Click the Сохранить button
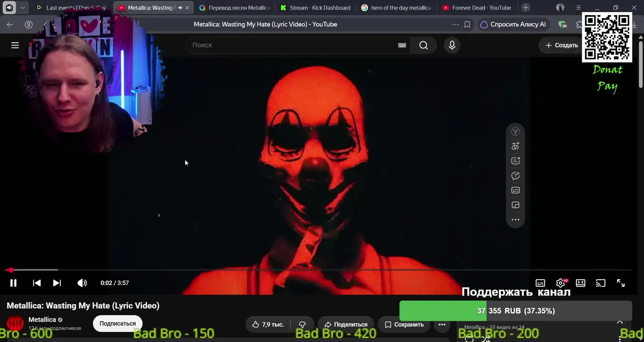Screen dimensions: 644x342 (404, 324)
